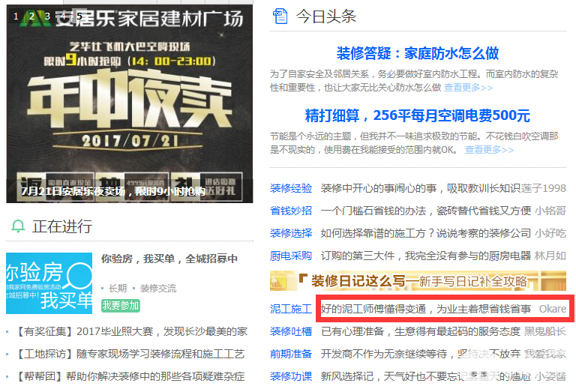Select carousel slide number 5
Screen dimensions: 576x392
[x=79, y=16]
